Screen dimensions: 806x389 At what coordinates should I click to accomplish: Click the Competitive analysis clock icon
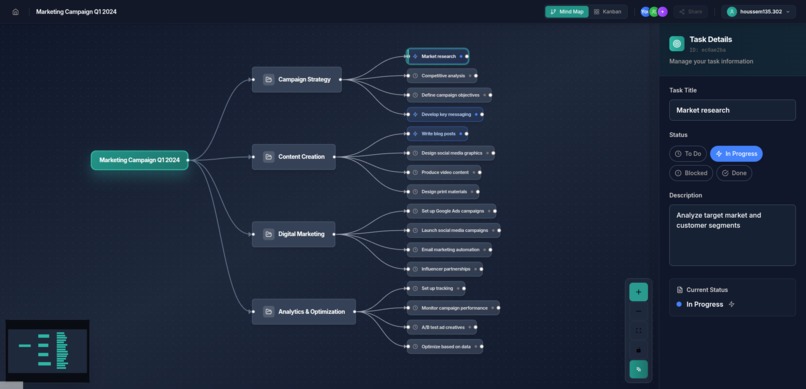(x=415, y=76)
